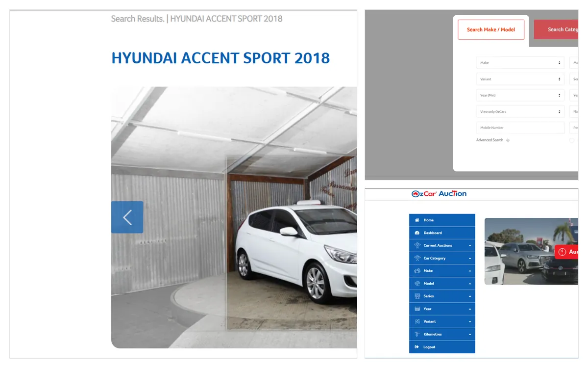This screenshot has width=588, height=368.
Task: Click the clock icon on red Auction badge
Action: [562, 252]
